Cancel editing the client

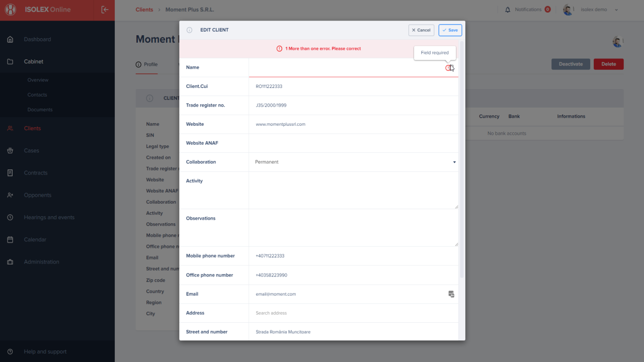coord(421,30)
